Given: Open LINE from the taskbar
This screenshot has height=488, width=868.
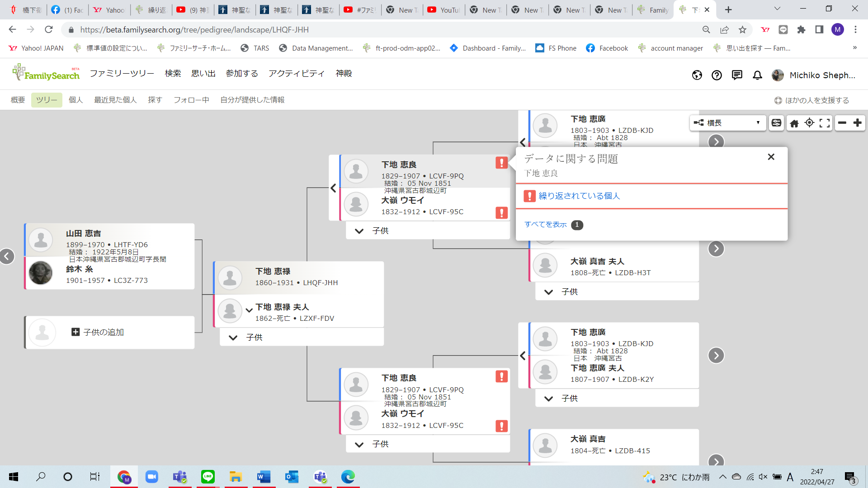Looking at the screenshot, I should [x=208, y=477].
